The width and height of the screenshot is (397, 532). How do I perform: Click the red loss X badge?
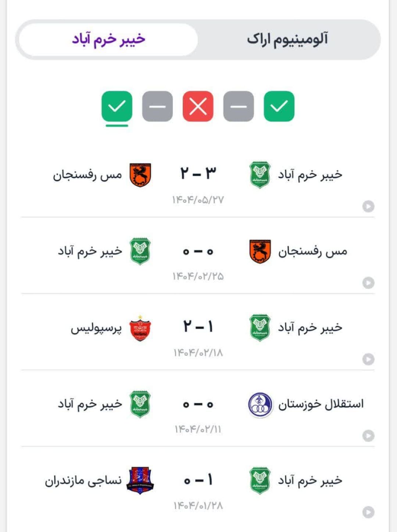198,106
